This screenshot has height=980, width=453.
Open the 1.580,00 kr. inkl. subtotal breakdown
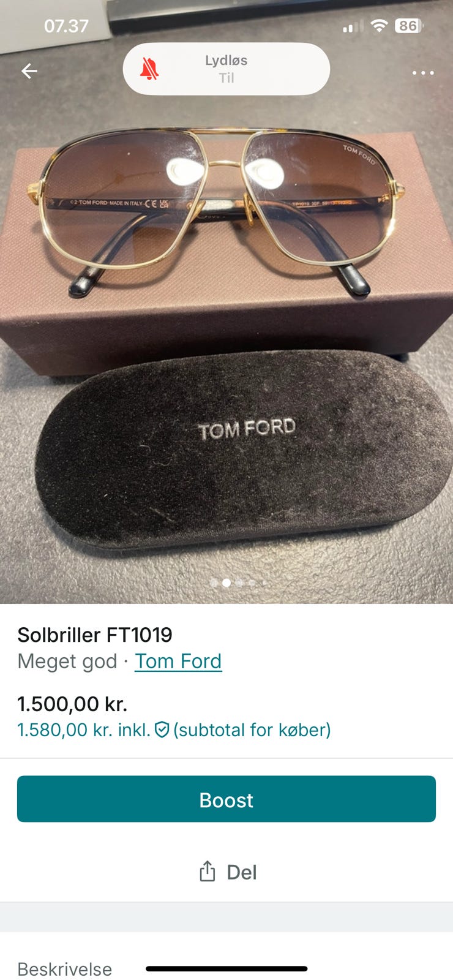(174, 730)
